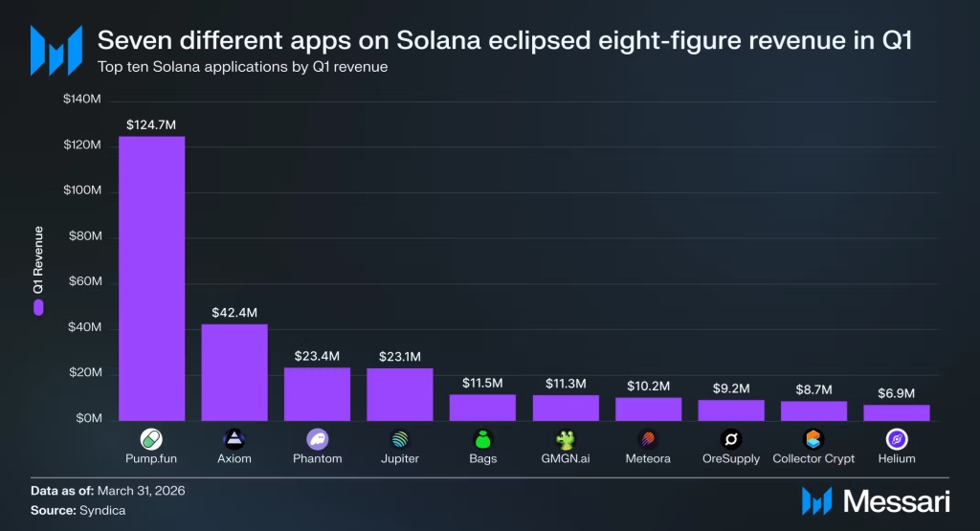The height and width of the screenshot is (531, 980).
Task: Click the Collector Crypt icon
Action: [813, 439]
